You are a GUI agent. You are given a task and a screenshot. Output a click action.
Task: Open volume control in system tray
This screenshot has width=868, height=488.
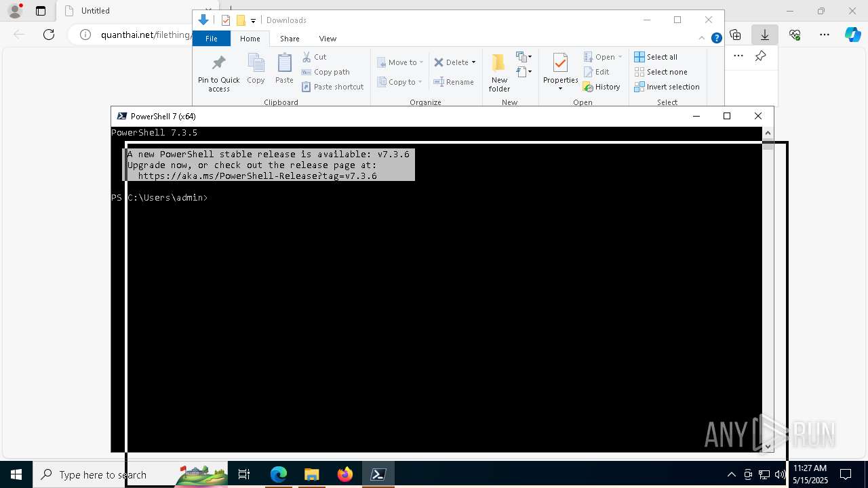tap(780, 474)
